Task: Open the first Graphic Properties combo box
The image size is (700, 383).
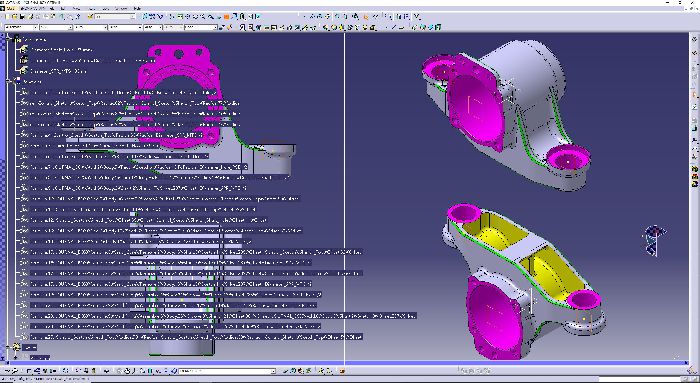Action: 21,27
